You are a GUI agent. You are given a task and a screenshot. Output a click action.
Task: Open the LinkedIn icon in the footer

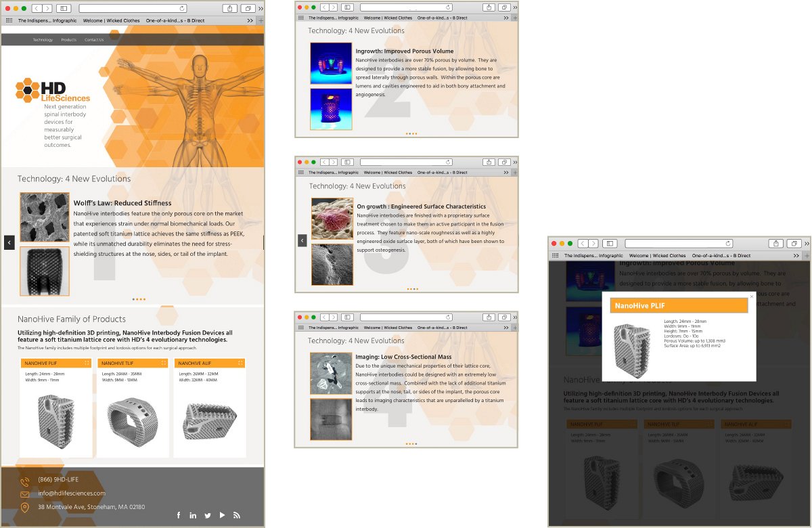coord(193,516)
